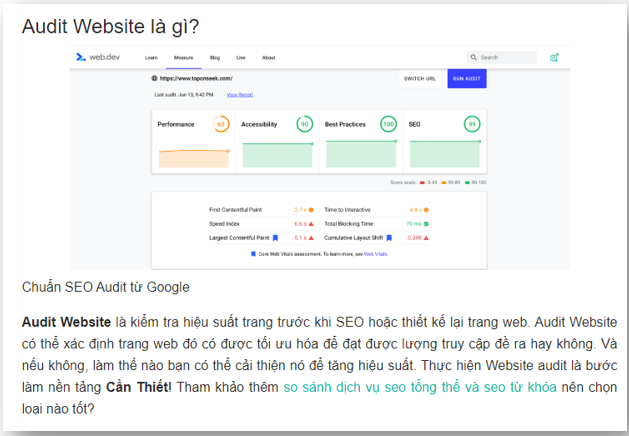Click into the Search input field
This screenshot has width=629, height=436.
[505, 58]
